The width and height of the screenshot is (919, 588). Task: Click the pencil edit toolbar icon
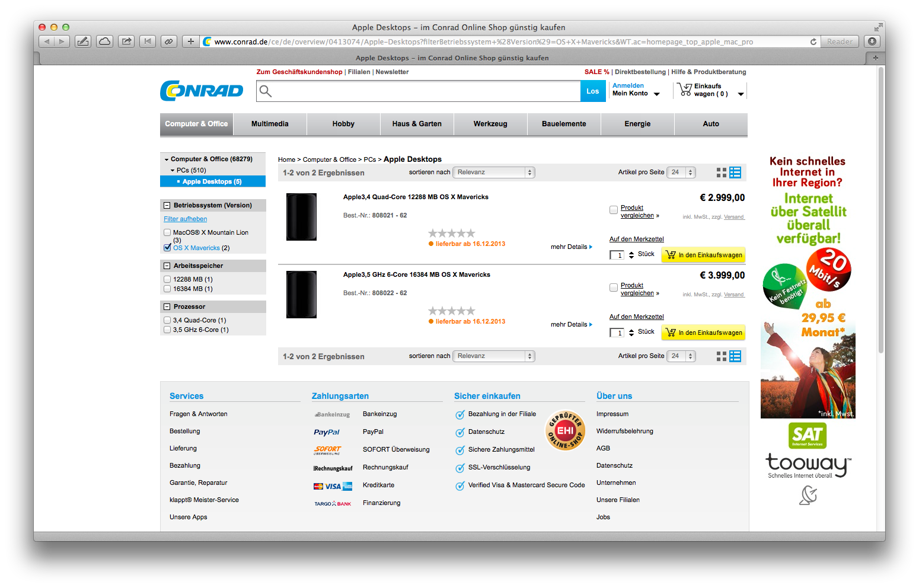[83, 41]
